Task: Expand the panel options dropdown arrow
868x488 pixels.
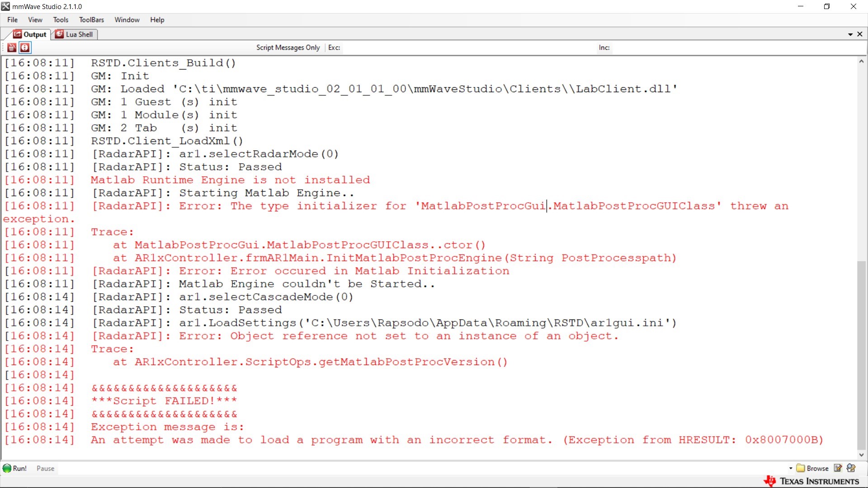Action: pyautogui.click(x=850, y=34)
